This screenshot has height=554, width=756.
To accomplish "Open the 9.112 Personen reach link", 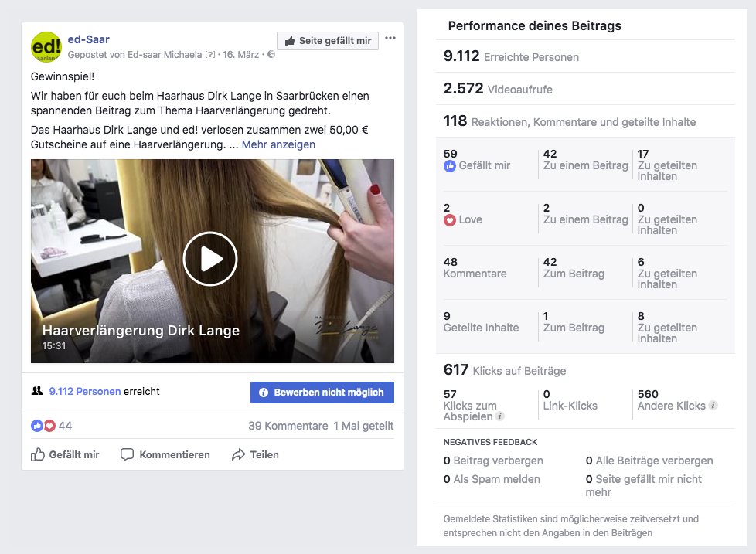I will click(x=85, y=391).
